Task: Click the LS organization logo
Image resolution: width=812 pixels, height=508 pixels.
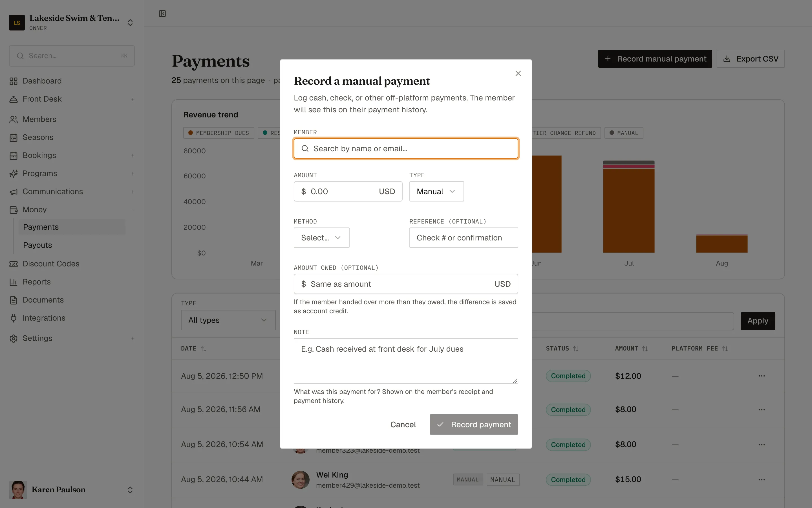Action: [17, 23]
